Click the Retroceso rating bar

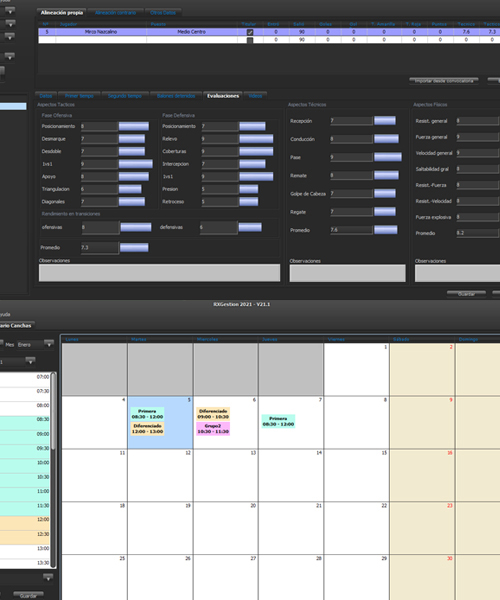tap(249, 202)
